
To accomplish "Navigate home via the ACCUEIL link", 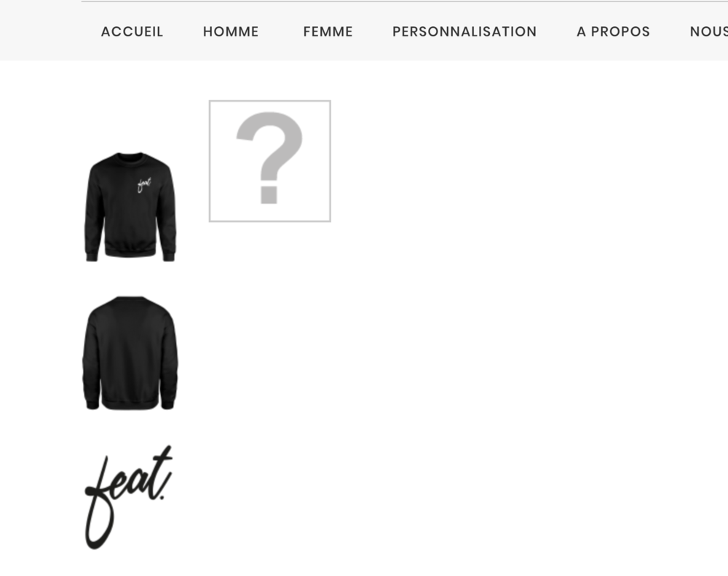I will pos(132,31).
